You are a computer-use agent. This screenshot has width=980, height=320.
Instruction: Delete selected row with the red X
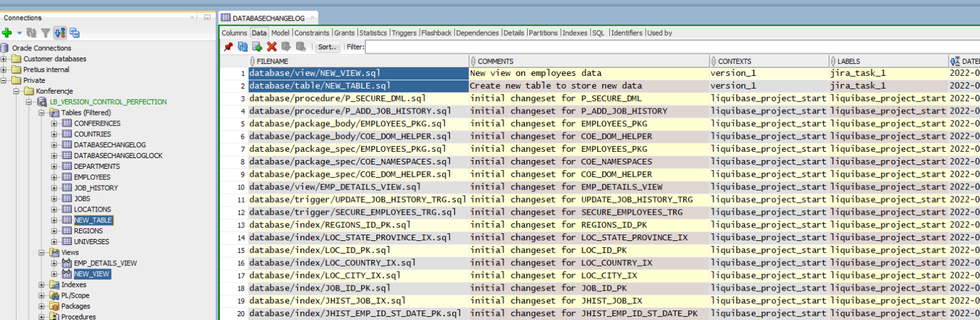point(272,47)
